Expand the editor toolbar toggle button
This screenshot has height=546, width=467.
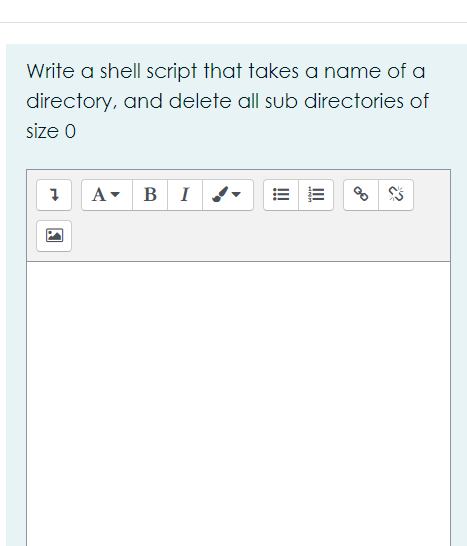click(54, 195)
